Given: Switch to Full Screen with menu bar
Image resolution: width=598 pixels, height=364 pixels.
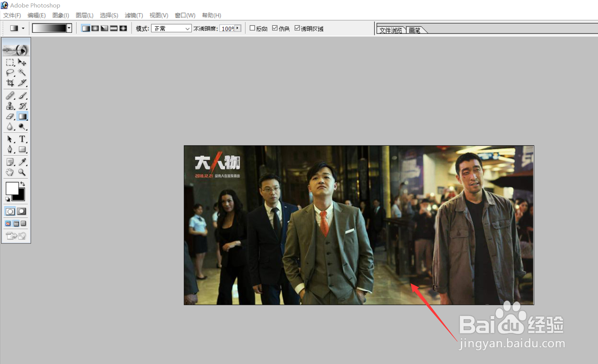Looking at the screenshot, I should 16,223.
